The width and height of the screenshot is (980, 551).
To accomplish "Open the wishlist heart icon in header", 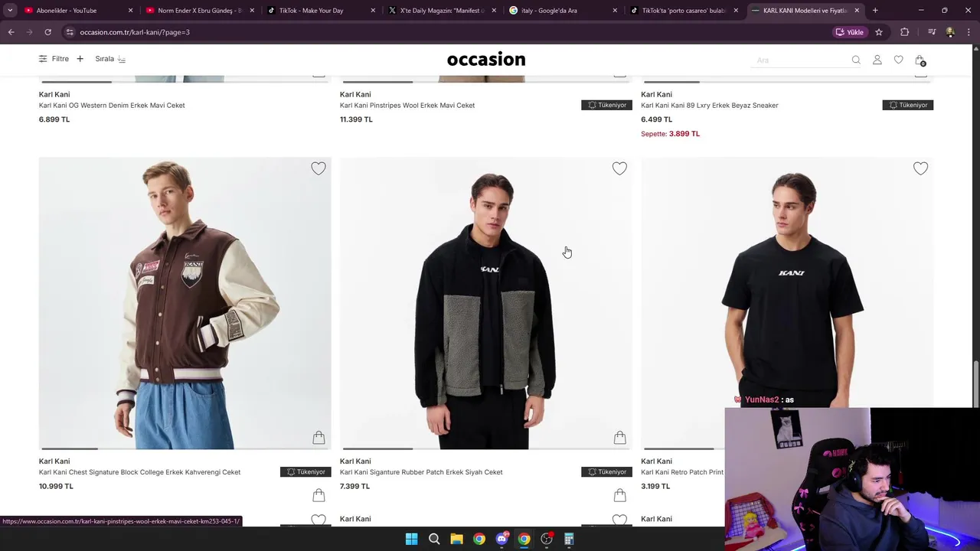I will [898, 60].
